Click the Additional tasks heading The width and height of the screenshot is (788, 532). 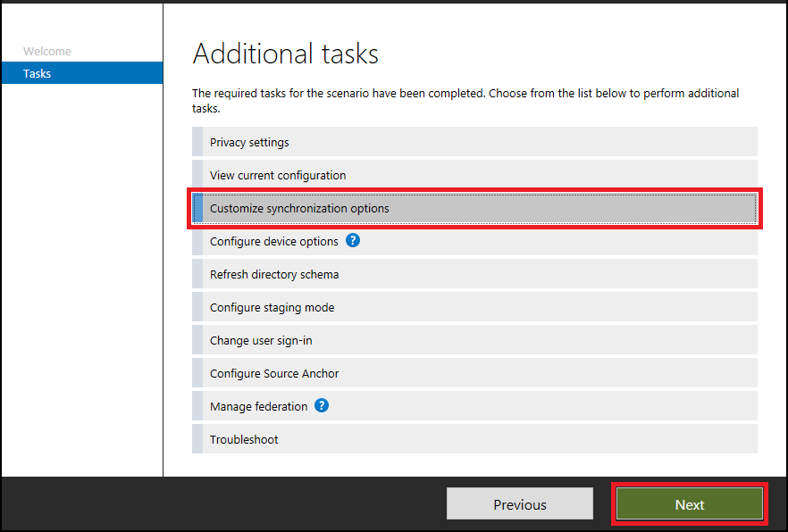pyautogui.click(x=285, y=54)
